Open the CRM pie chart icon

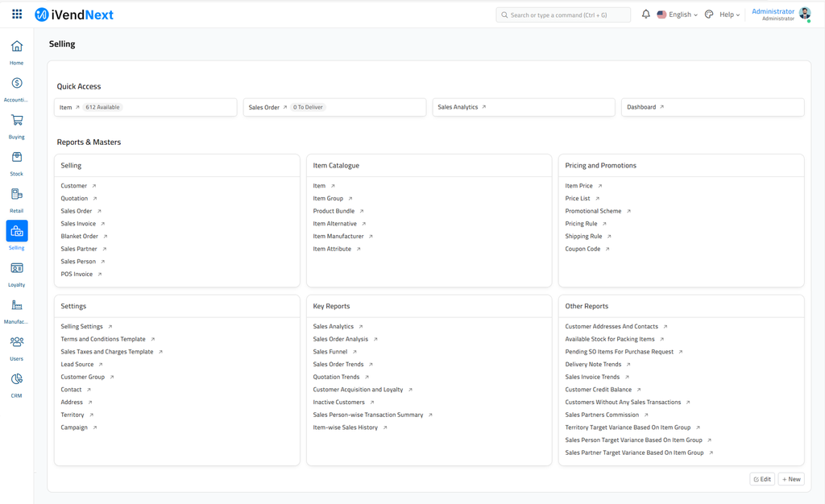pos(16,379)
